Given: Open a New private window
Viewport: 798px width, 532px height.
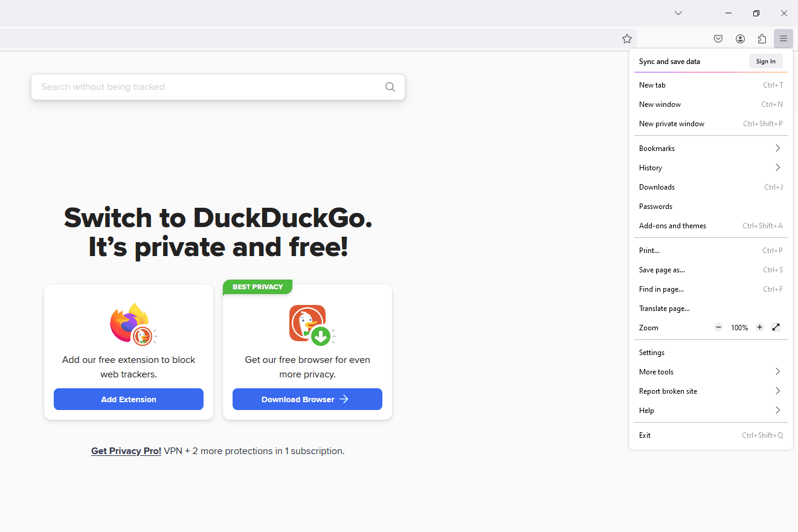Looking at the screenshot, I should coord(672,124).
